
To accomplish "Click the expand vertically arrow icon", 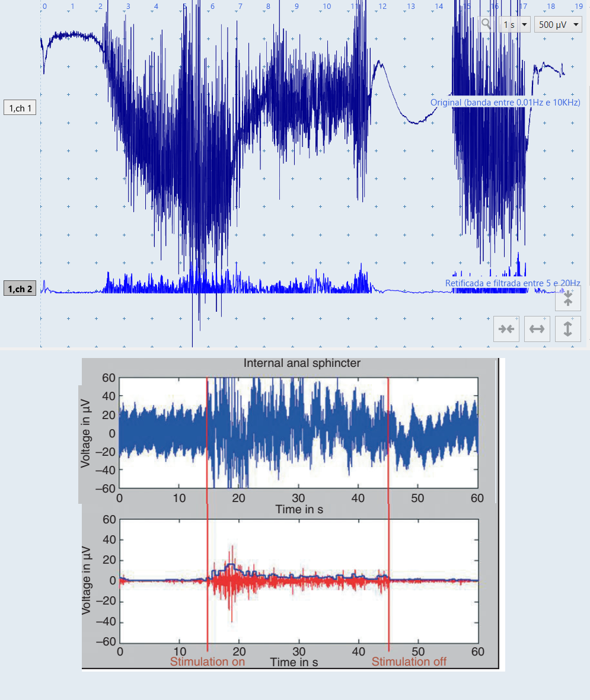I will click(567, 329).
